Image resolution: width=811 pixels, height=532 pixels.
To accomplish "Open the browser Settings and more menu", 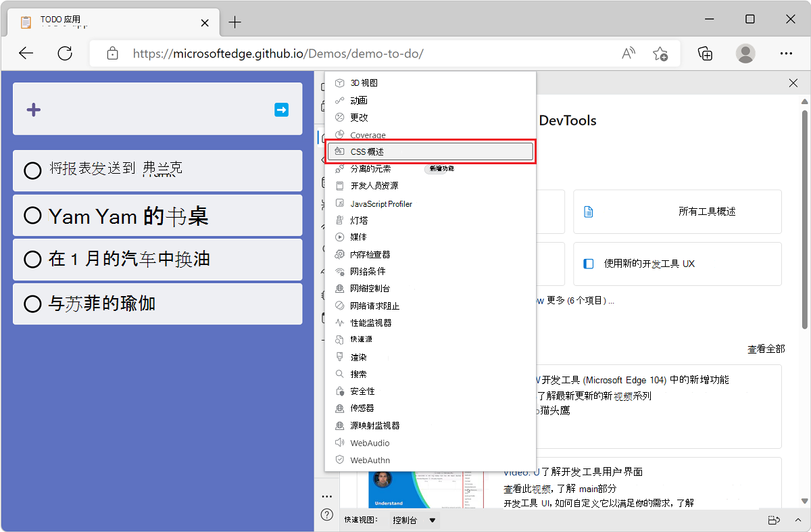I will (786, 53).
